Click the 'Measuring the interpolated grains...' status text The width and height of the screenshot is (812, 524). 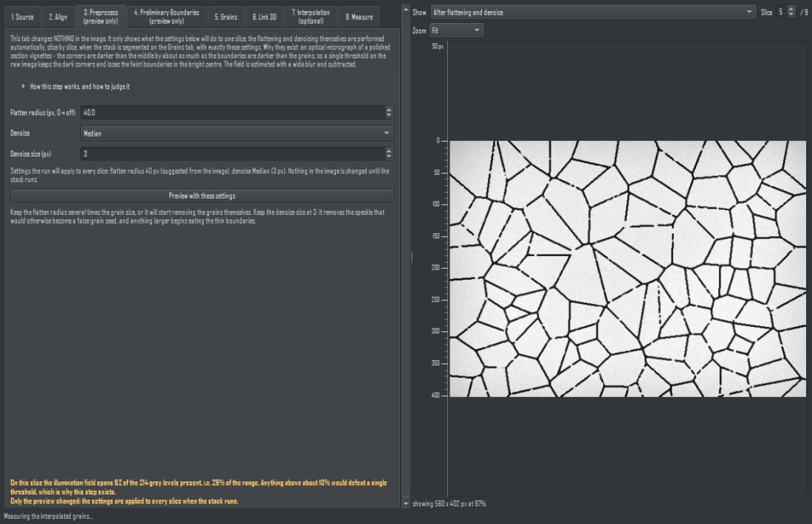pyautogui.click(x=48, y=516)
